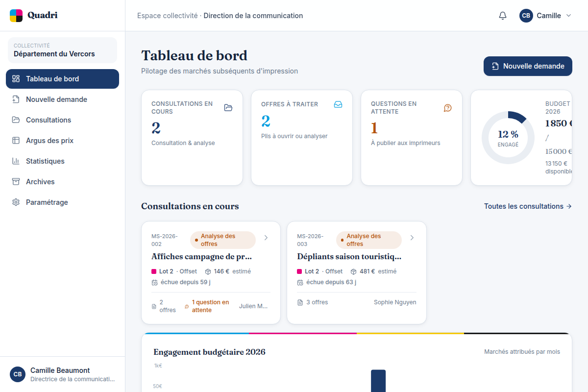Click the 1 question en attente alert
Viewport: 588px width, 392px height.
207,306
